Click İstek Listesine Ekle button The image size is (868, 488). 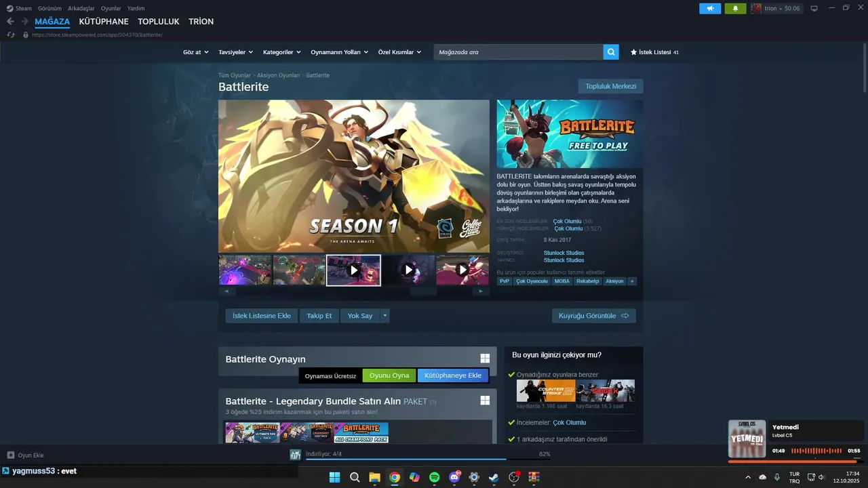click(262, 316)
